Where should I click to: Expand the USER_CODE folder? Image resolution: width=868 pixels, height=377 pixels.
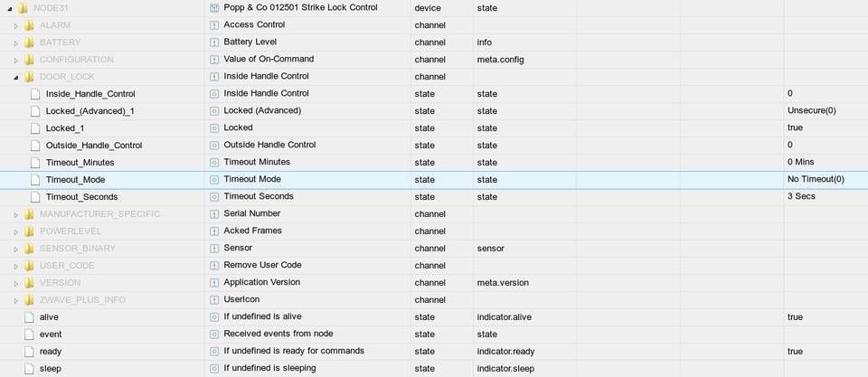16,266
